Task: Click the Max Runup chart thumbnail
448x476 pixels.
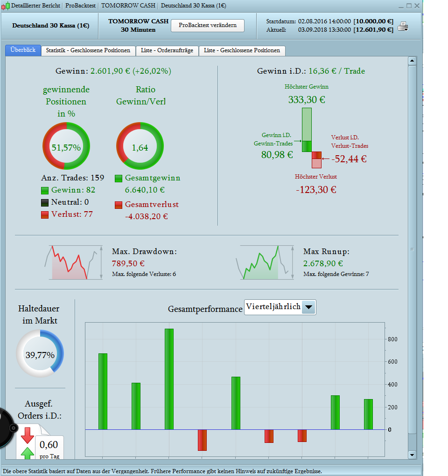Action: (x=265, y=262)
